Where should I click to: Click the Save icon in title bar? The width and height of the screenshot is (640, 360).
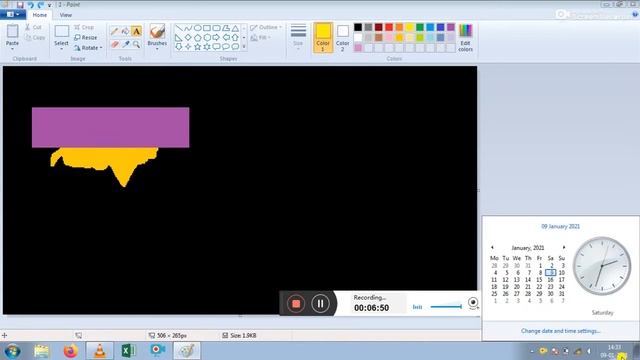point(20,5)
